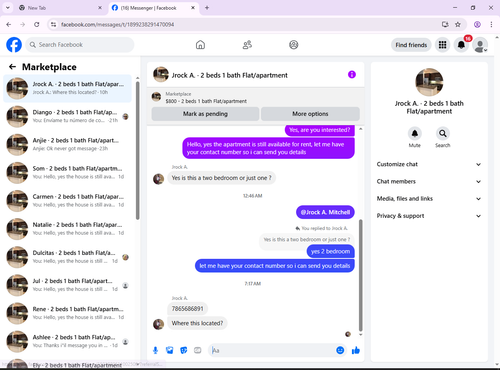Switch to the New Tab browser tab

click(x=60, y=8)
